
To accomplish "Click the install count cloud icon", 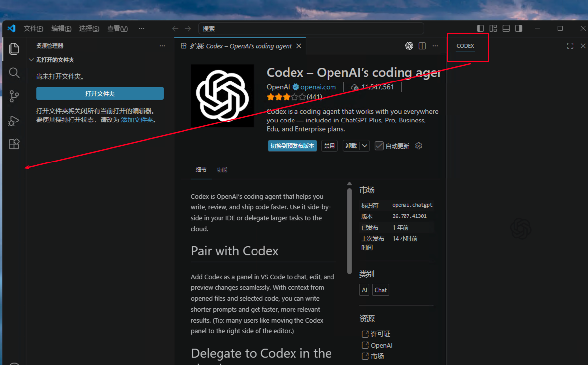I will point(355,87).
